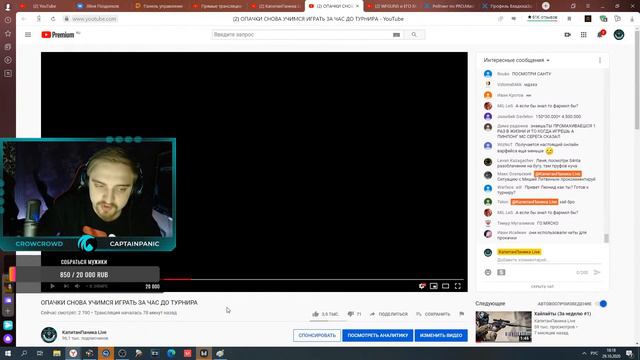The image size is (640, 360).
Task: Open File Explorer from taskbar
Action: coord(57,353)
